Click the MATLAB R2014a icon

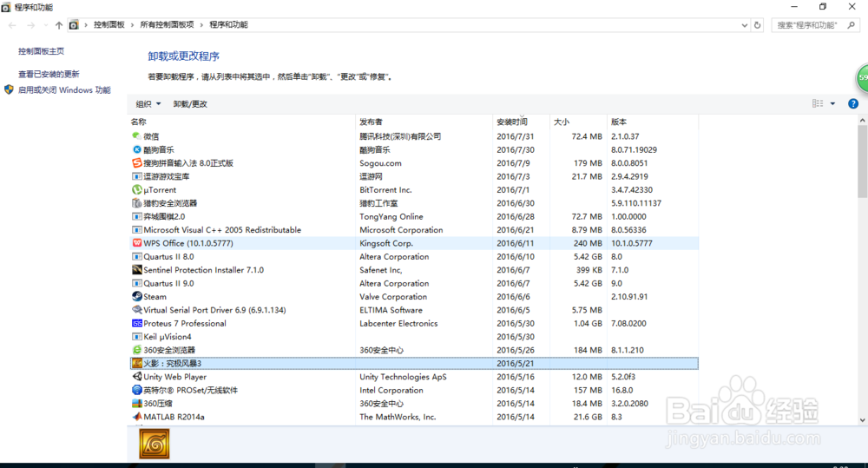[137, 417]
